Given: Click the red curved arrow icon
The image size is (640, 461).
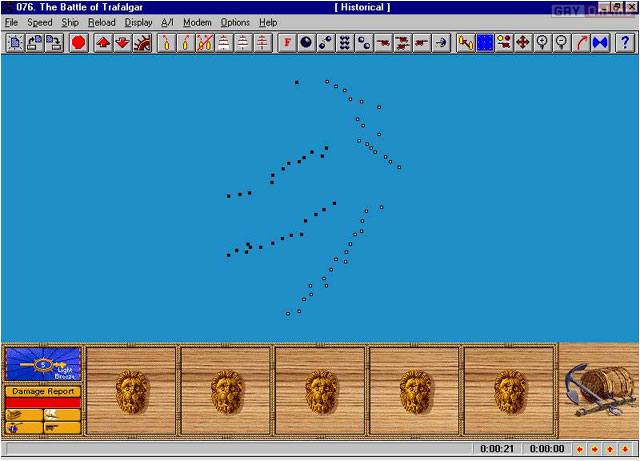Looking at the screenshot, I should coord(581,42).
